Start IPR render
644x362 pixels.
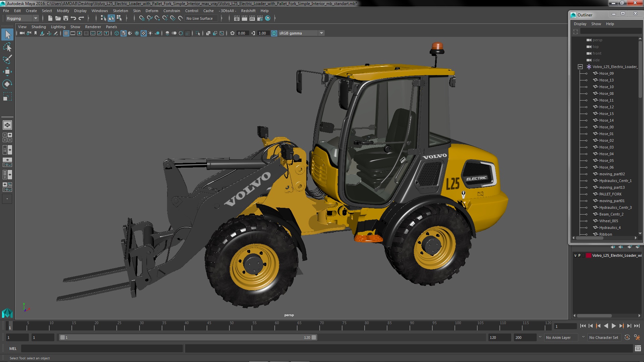[x=252, y=18]
